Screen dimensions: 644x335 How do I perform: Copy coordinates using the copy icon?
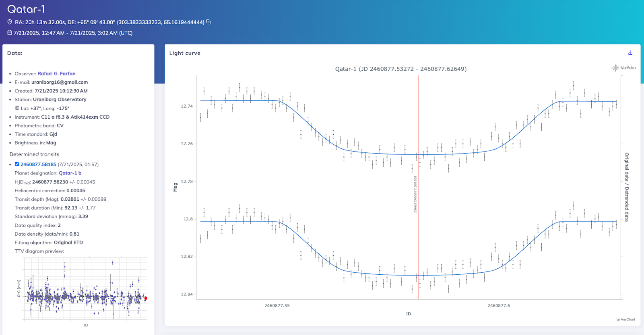(x=208, y=22)
